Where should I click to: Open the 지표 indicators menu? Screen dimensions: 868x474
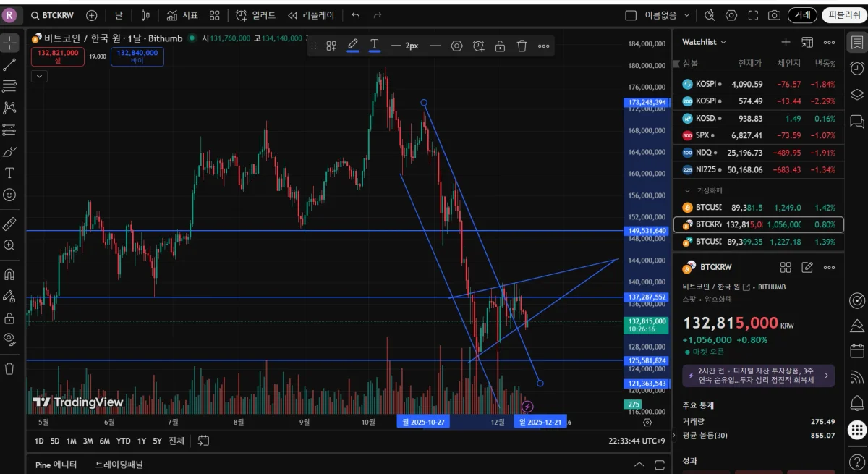point(182,15)
